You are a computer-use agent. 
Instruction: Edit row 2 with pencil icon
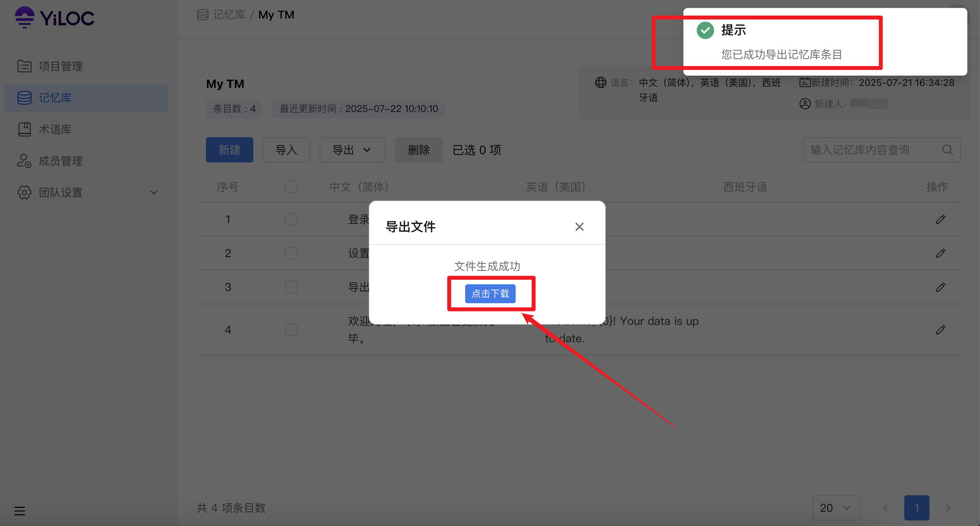941,253
